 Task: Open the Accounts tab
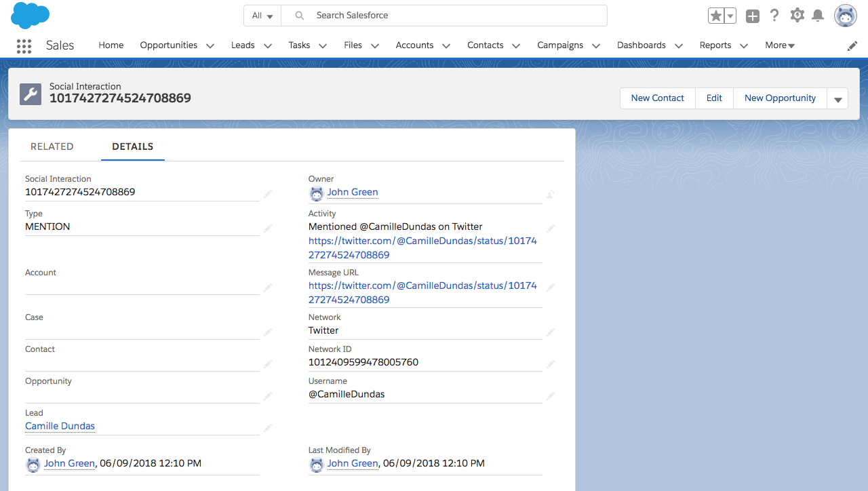click(414, 45)
